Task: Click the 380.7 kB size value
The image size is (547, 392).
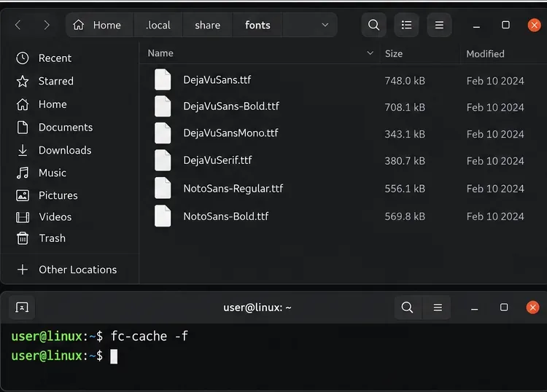Action: [405, 161]
